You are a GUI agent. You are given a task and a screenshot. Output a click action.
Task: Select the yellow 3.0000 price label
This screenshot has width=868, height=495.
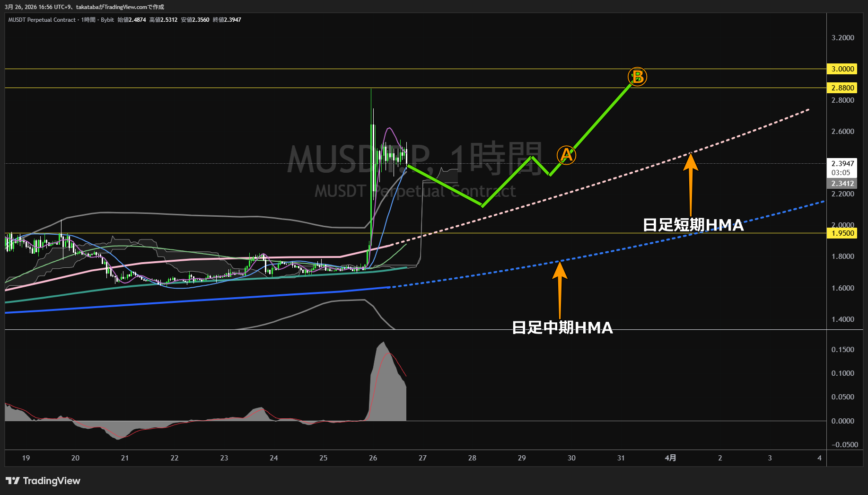point(842,69)
